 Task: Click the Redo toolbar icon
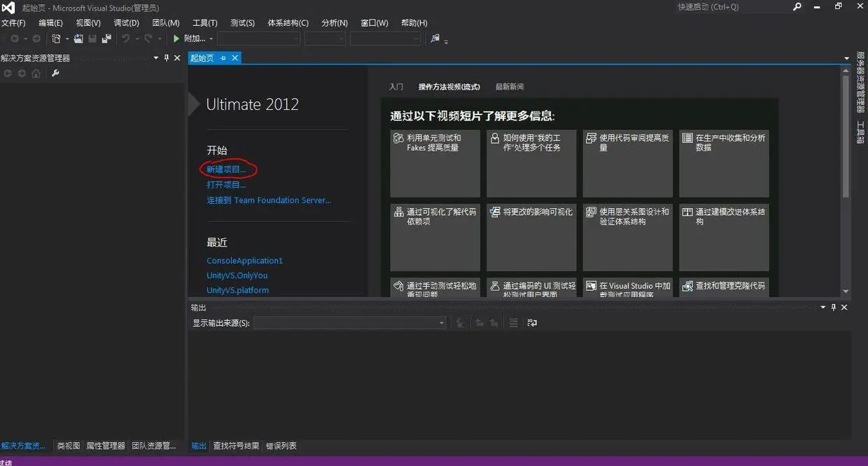[148, 39]
